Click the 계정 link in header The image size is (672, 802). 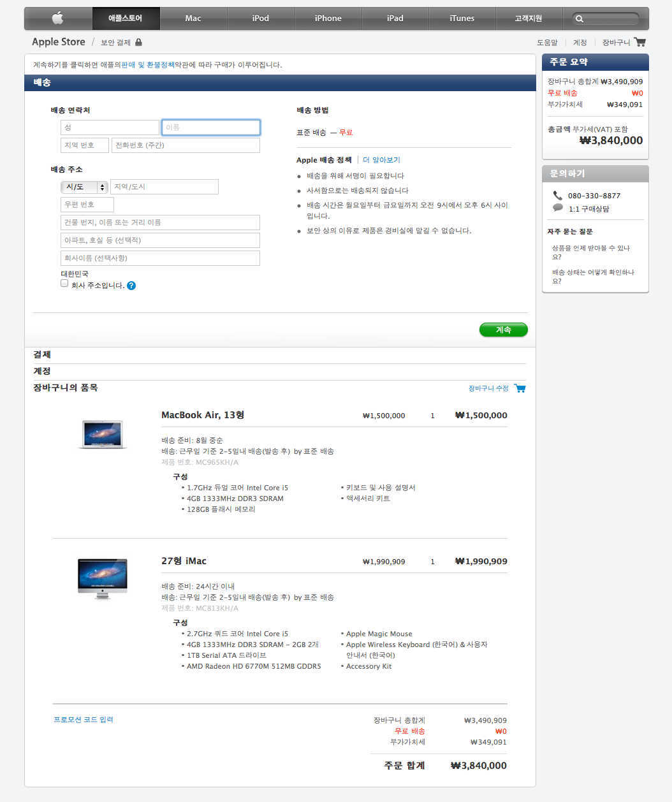coord(580,43)
